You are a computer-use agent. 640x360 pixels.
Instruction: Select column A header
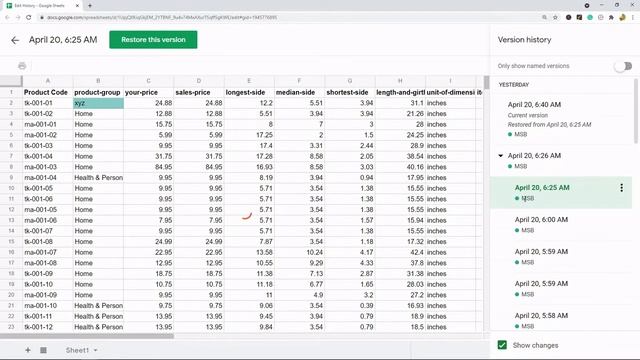coord(47,81)
